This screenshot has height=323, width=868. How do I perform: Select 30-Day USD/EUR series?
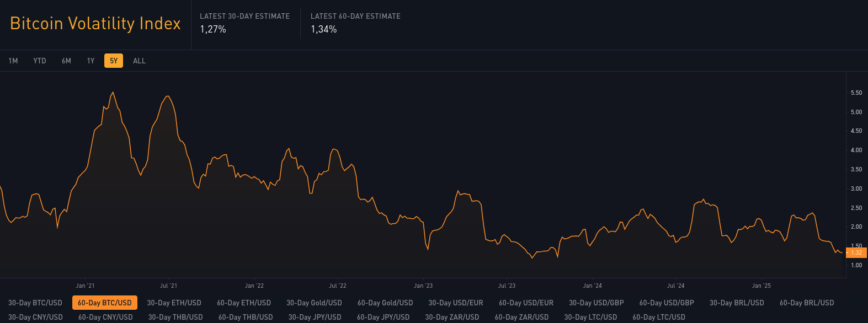tap(456, 303)
